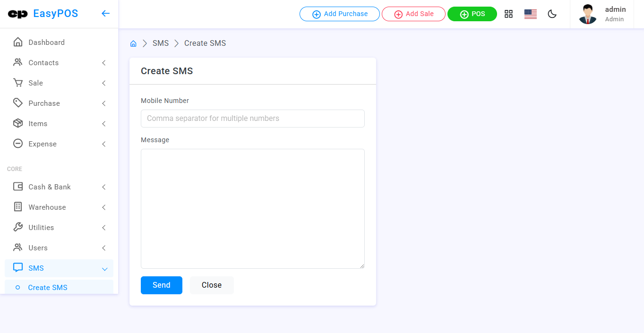Toggle dark mode with moon icon
This screenshot has height=333, width=644.
[552, 14]
